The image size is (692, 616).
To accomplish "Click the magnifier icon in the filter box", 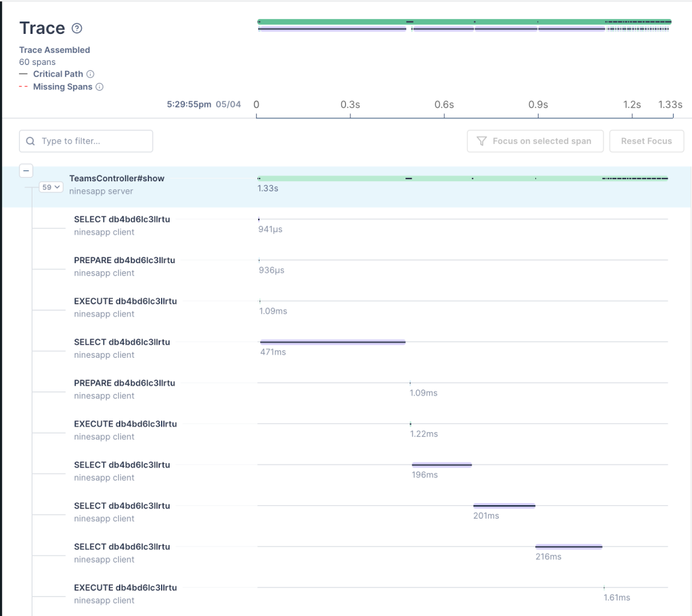I will click(30, 141).
